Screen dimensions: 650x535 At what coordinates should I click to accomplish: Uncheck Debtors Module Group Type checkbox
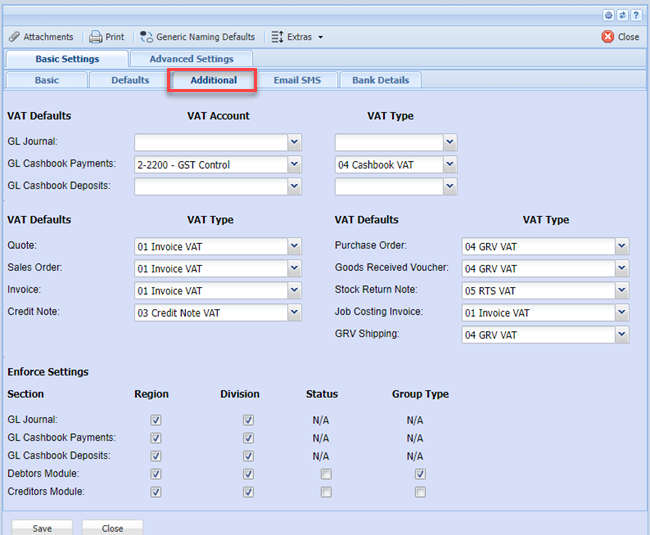pyautogui.click(x=420, y=474)
